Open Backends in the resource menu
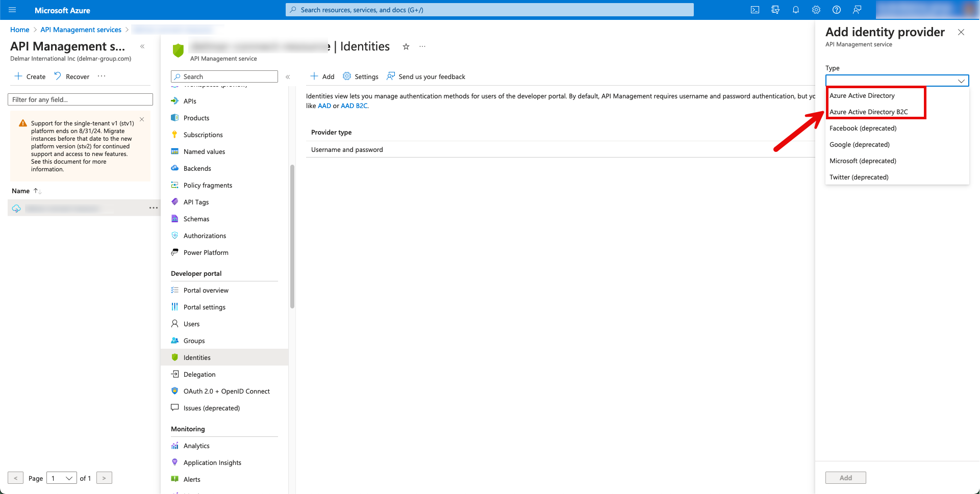Image resolution: width=980 pixels, height=494 pixels. [x=224, y=168]
